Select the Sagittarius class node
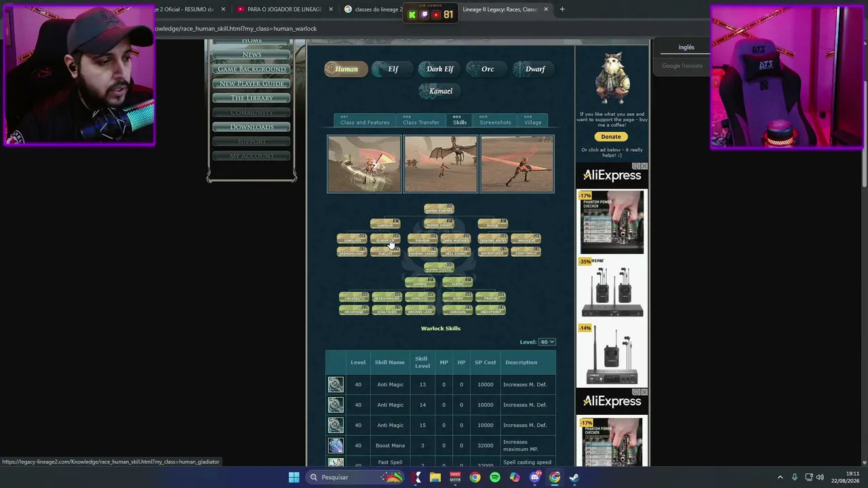The height and width of the screenshot is (488, 868). click(526, 251)
